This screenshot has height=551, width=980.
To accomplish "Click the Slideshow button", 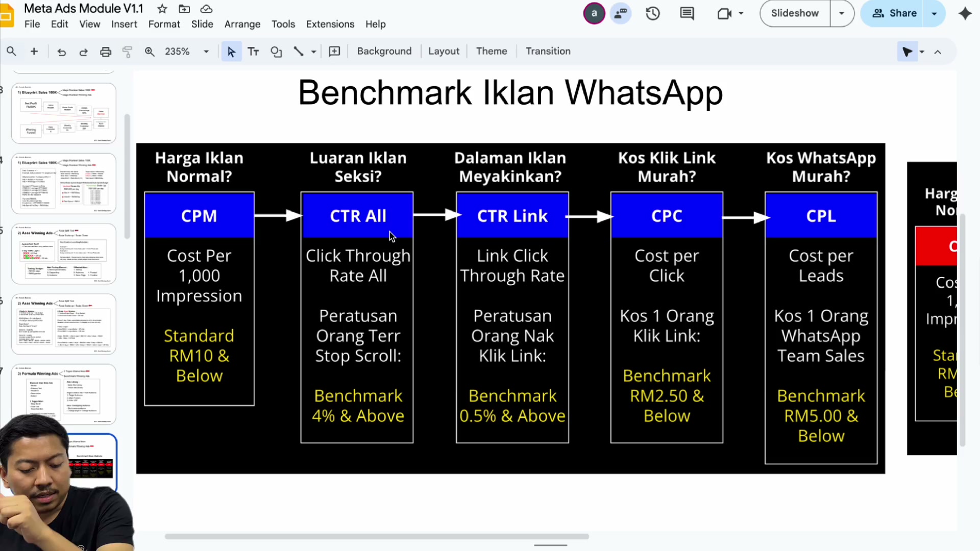I will tap(795, 14).
